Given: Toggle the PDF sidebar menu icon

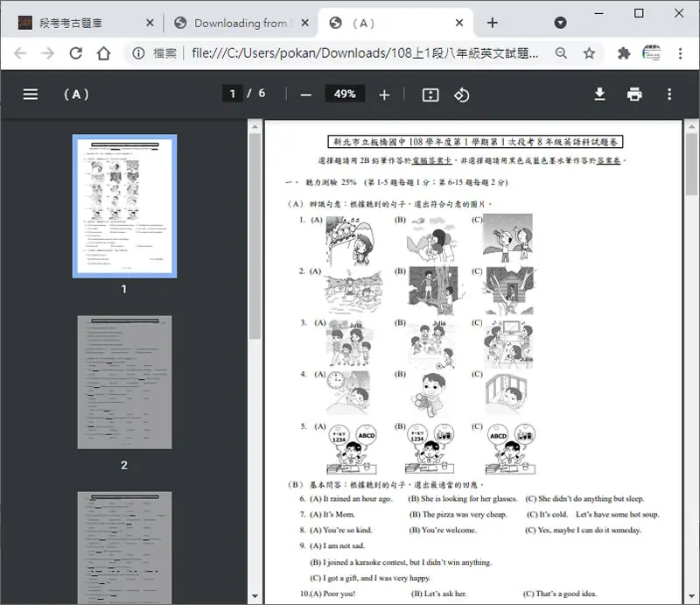Looking at the screenshot, I should [31, 95].
